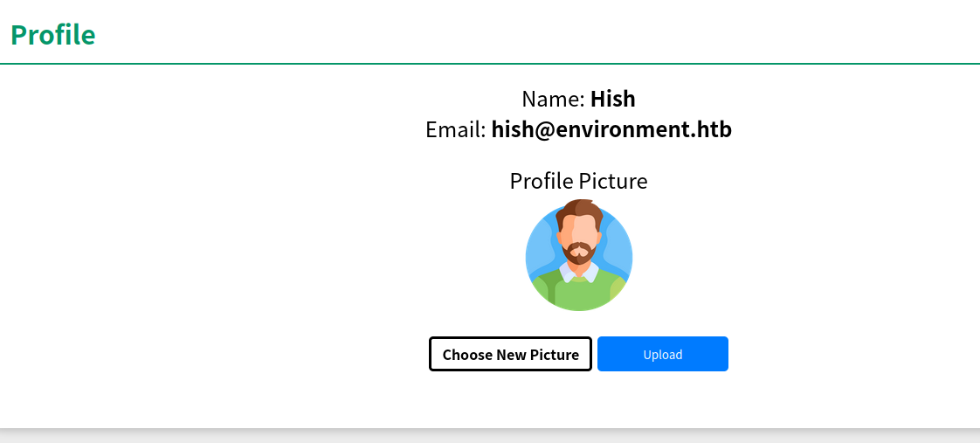Click the green Profile page heading
This screenshot has width=980, height=443.
[52, 35]
